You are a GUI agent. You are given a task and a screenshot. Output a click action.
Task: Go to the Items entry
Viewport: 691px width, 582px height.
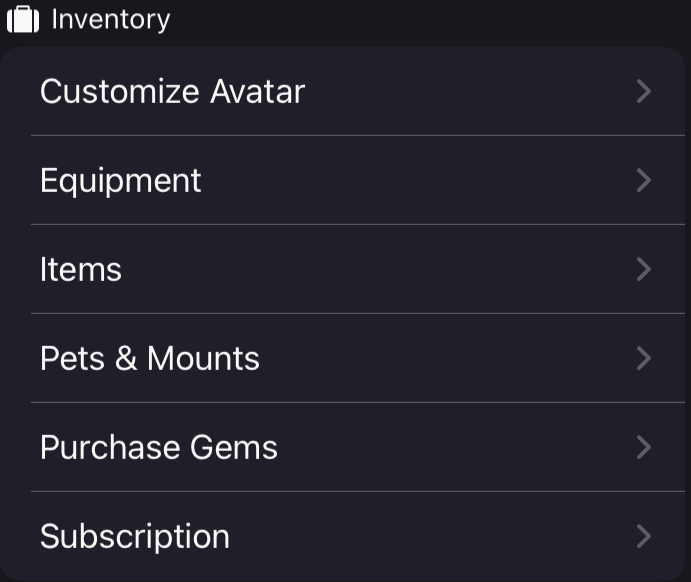coord(81,270)
